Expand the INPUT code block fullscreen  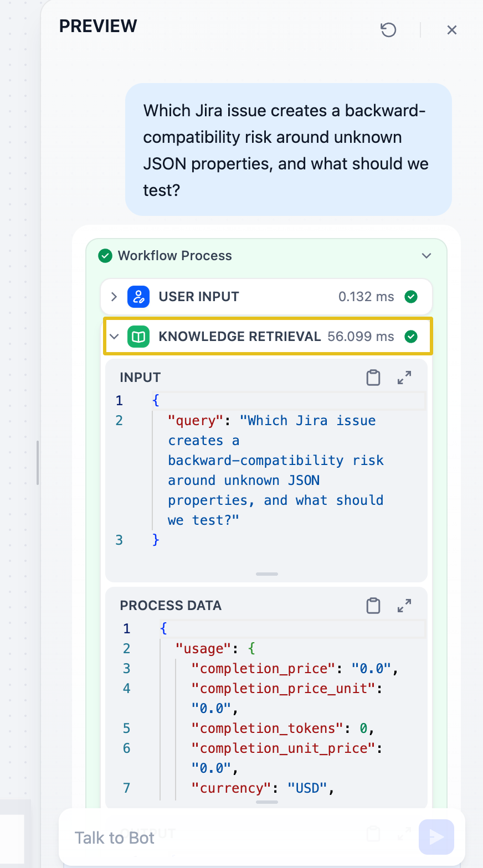[404, 378]
